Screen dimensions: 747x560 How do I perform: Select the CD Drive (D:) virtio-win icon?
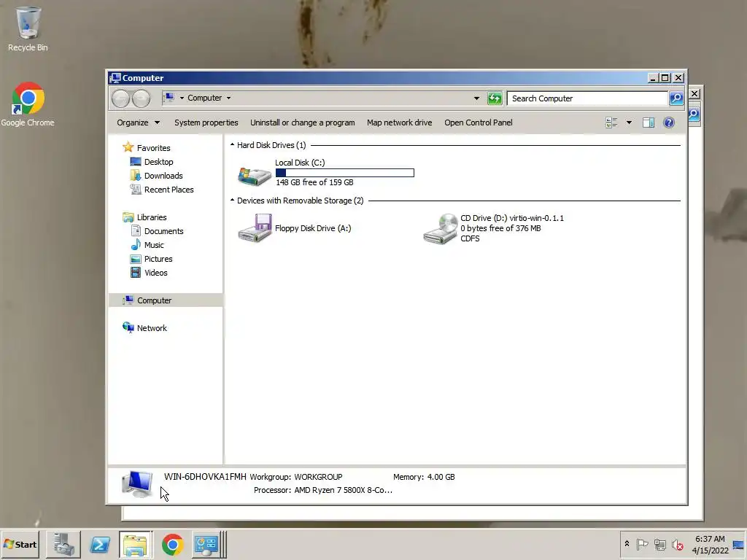(441, 228)
